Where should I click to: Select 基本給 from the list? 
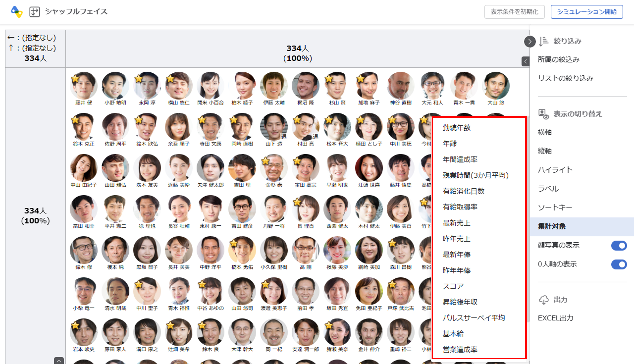[x=453, y=334]
